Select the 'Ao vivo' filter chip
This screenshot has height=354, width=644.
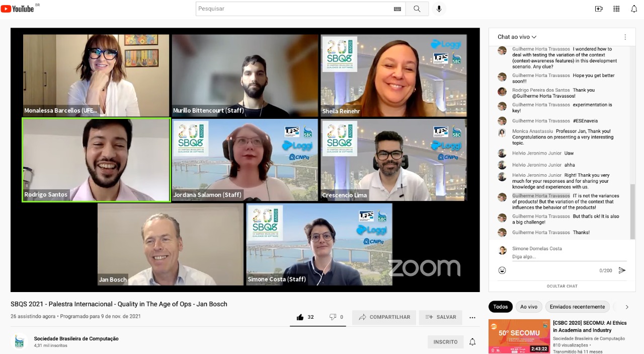click(x=528, y=307)
